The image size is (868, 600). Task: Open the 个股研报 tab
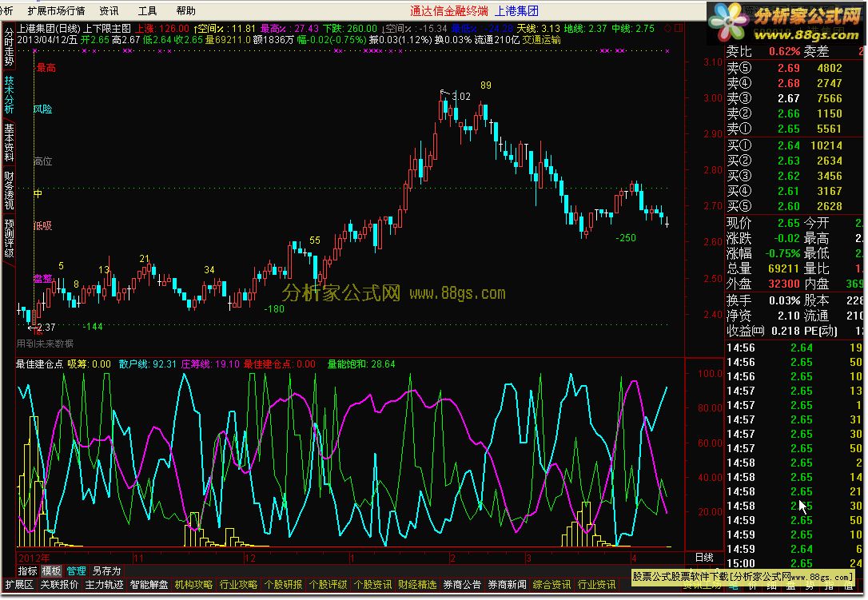[284, 585]
